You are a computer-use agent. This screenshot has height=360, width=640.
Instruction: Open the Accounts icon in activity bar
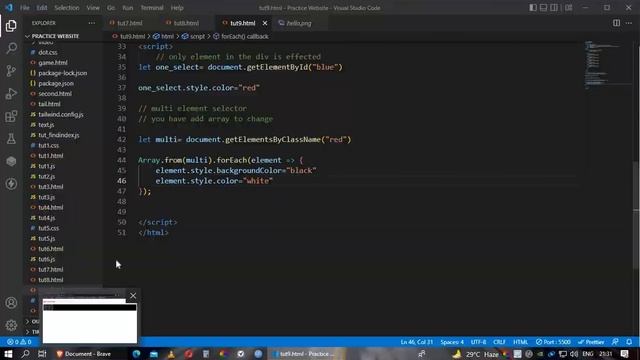(x=11, y=303)
